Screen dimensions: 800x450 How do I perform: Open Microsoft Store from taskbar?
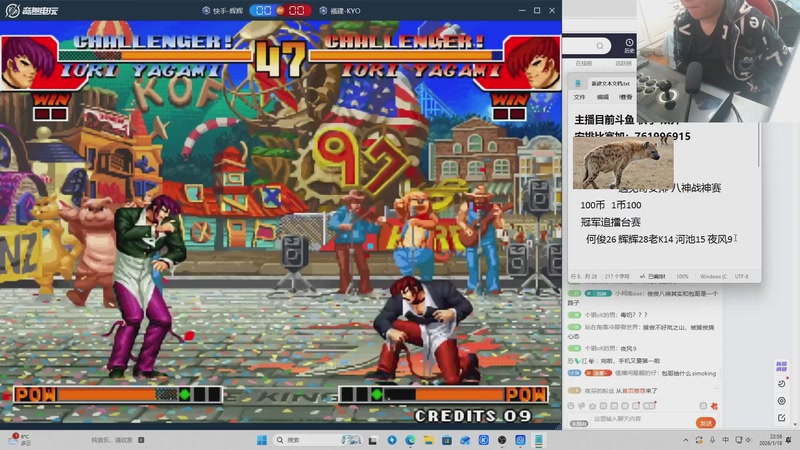click(446, 440)
